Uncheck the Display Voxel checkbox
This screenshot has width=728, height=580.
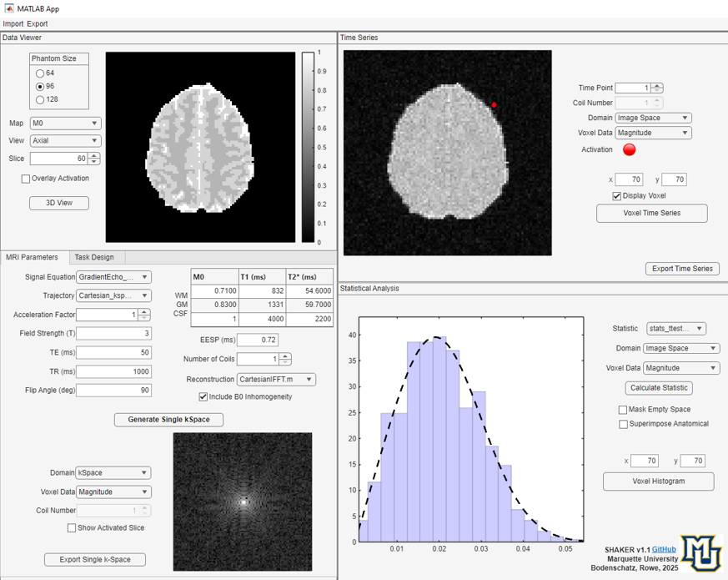616,196
